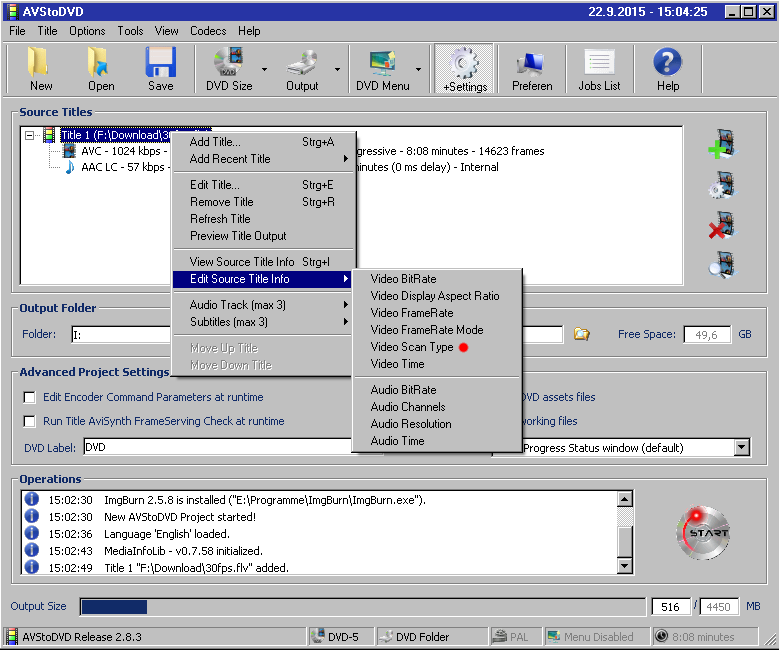Click the browse output folder icon

(x=582, y=334)
